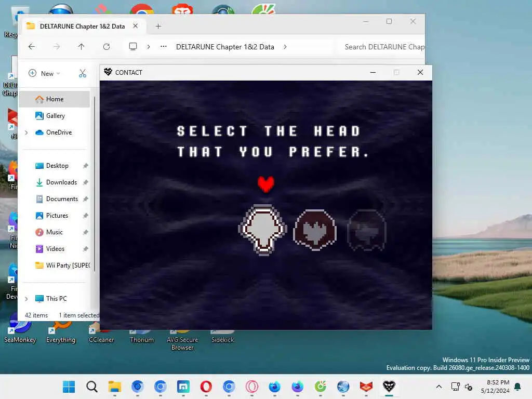Open blue Firefox Developer Edition taskbar icon
Image resolution: width=532 pixels, height=399 pixels.
click(x=274, y=387)
